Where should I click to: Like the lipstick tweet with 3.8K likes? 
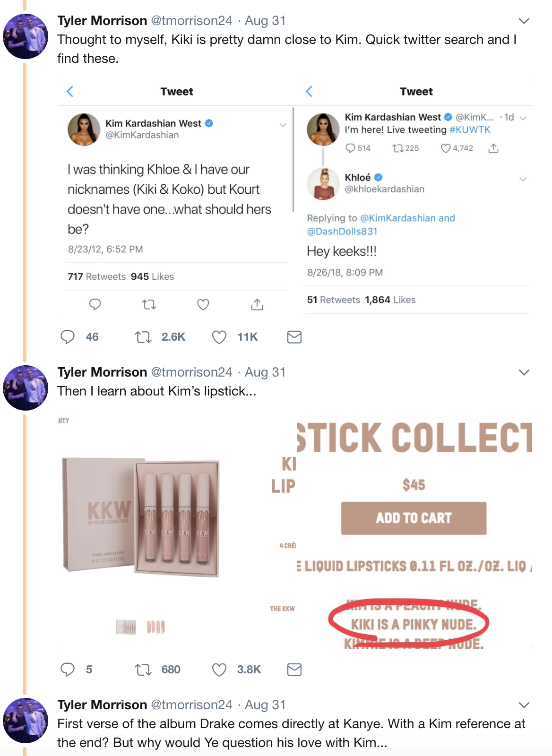pyautogui.click(x=219, y=670)
